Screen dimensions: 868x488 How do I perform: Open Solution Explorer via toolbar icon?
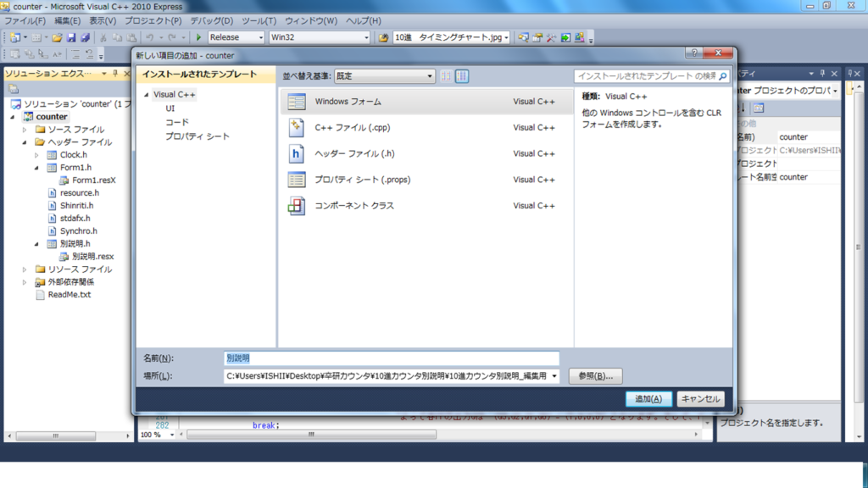[x=523, y=37]
